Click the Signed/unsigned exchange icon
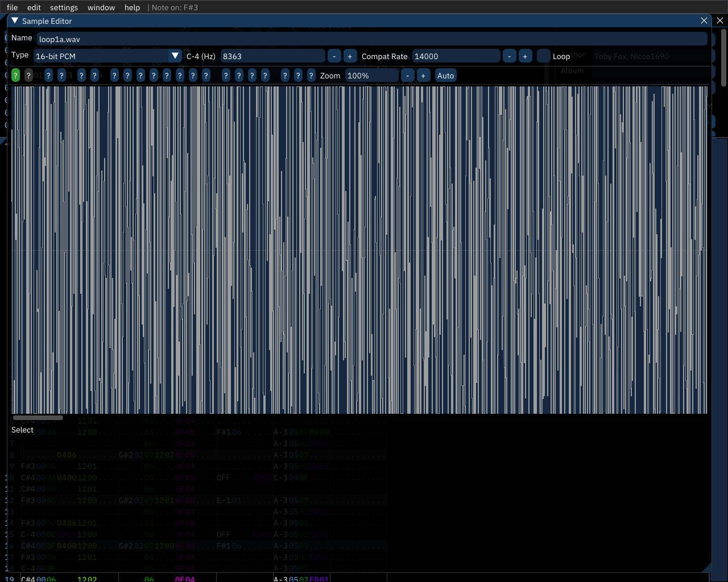Screen dimensions: 728x582 coord(252,76)
